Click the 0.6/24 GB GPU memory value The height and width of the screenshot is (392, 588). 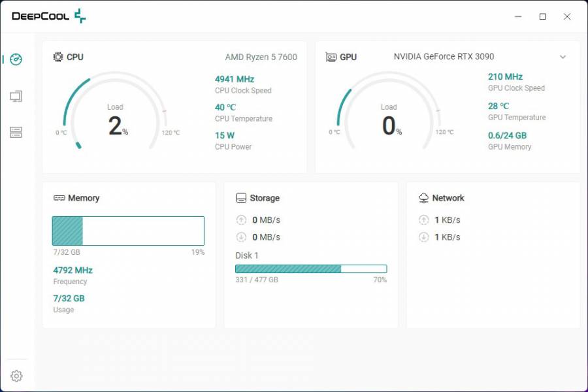508,135
